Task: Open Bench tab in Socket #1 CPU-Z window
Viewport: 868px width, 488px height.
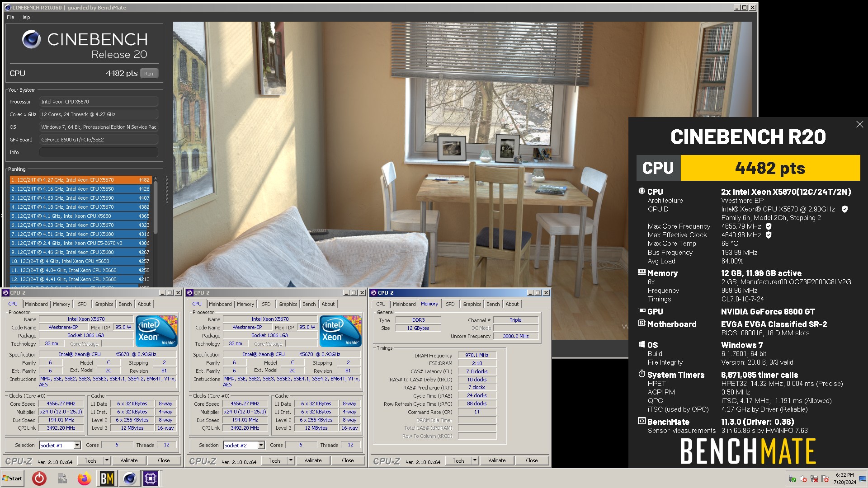Action: [125, 304]
